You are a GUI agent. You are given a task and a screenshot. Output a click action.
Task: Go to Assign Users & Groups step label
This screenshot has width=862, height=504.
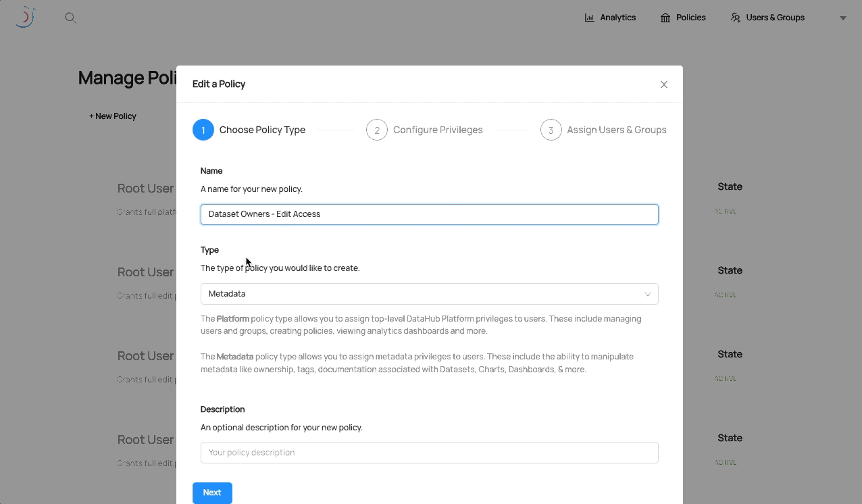(616, 130)
